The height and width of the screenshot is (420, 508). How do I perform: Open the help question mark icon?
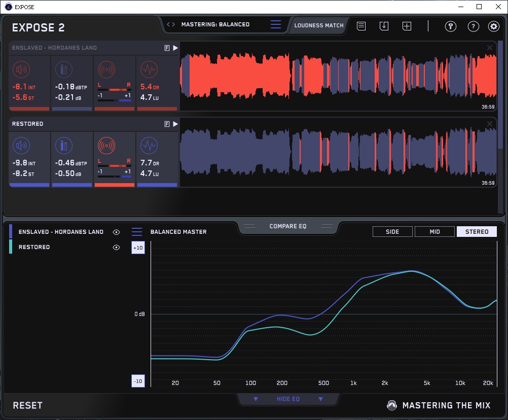click(474, 26)
